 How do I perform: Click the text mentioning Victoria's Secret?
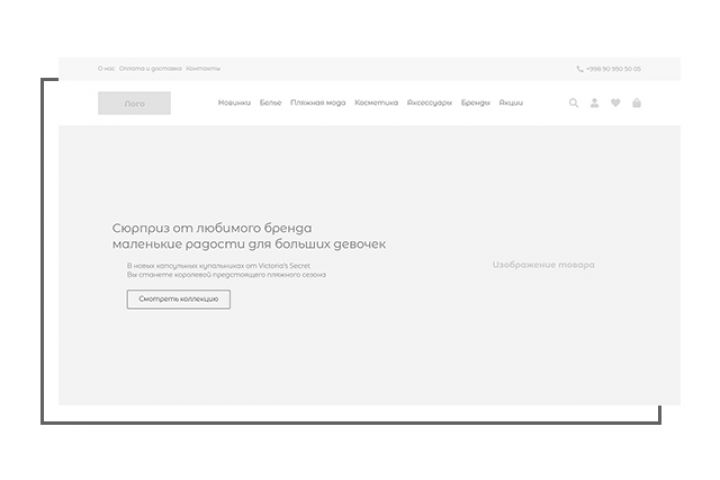219,265
